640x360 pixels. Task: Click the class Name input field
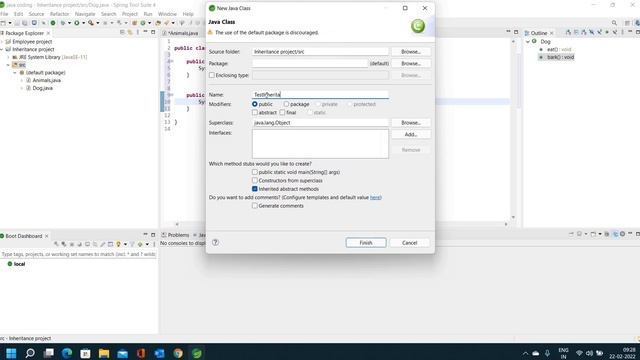point(320,95)
